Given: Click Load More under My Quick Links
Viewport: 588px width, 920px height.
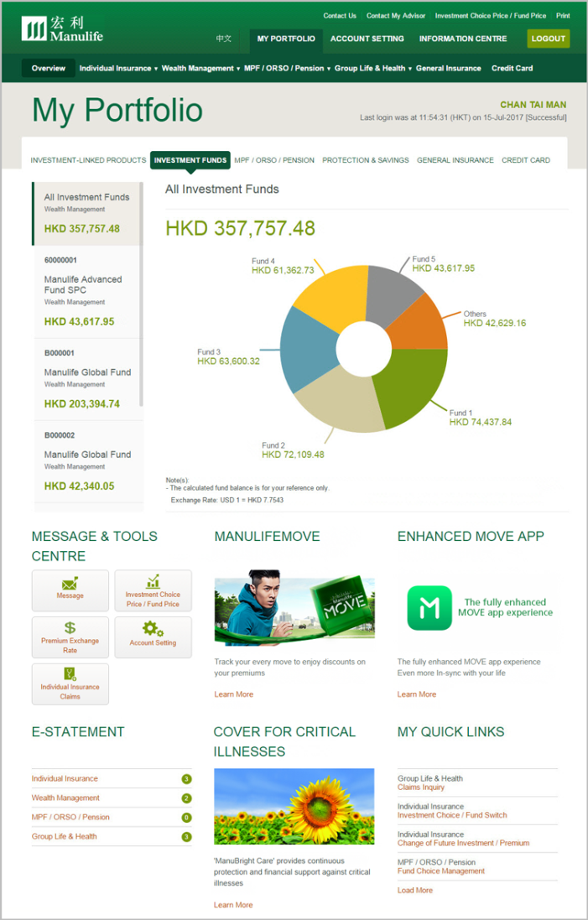Looking at the screenshot, I should 415,890.
